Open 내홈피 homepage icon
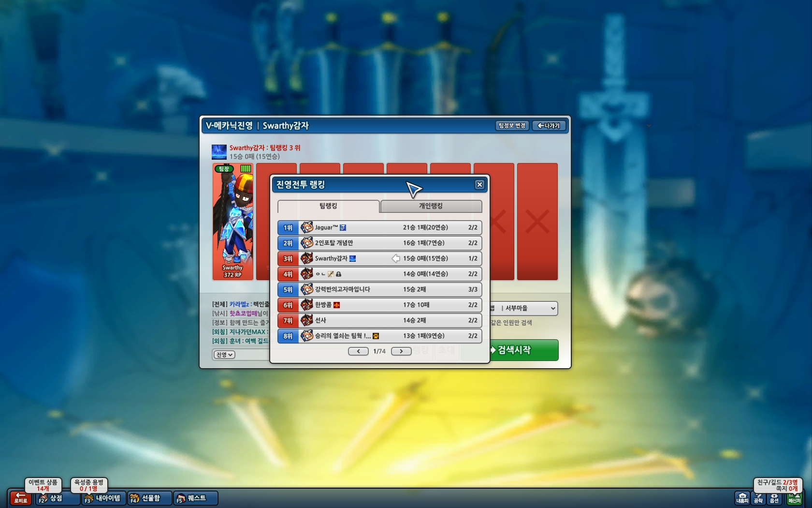812x508 pixels. click(742, 498)
